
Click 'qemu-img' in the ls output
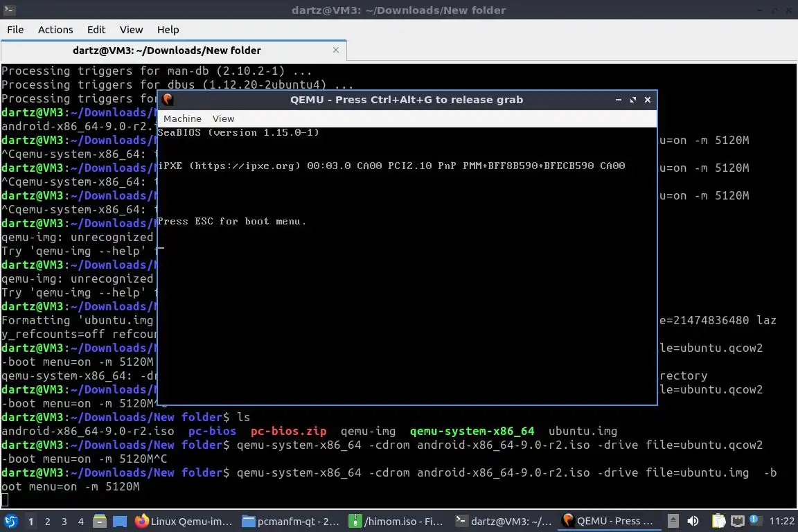click(368, 431)
